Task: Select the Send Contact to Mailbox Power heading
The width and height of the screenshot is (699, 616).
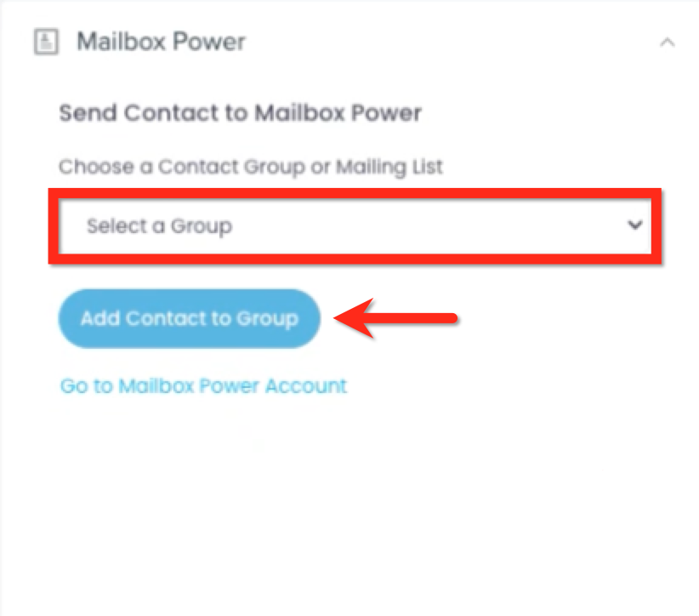Action: point(241,113)
